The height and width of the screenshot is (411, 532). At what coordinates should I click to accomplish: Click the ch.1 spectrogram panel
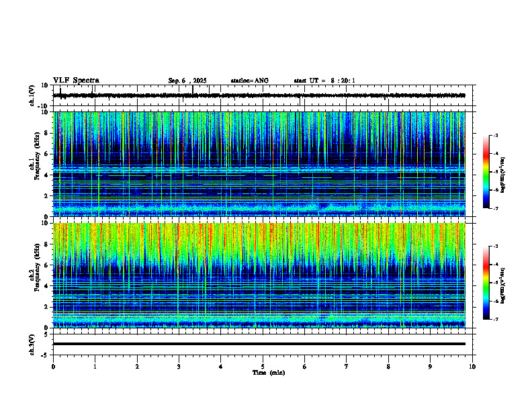[x=259, y=164]
